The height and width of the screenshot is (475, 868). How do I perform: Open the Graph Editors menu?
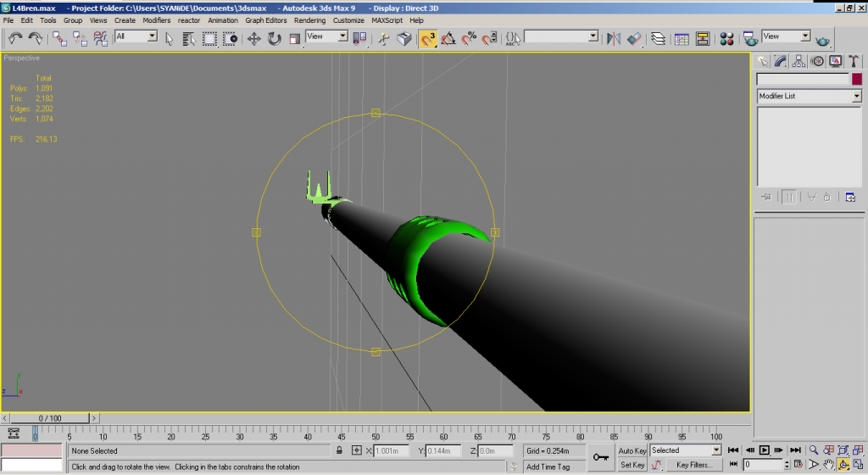pos(265,20)
